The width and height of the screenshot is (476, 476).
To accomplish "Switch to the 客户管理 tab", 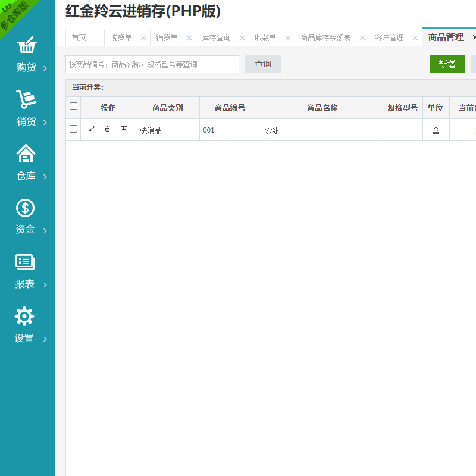I will tap(389, 37).
